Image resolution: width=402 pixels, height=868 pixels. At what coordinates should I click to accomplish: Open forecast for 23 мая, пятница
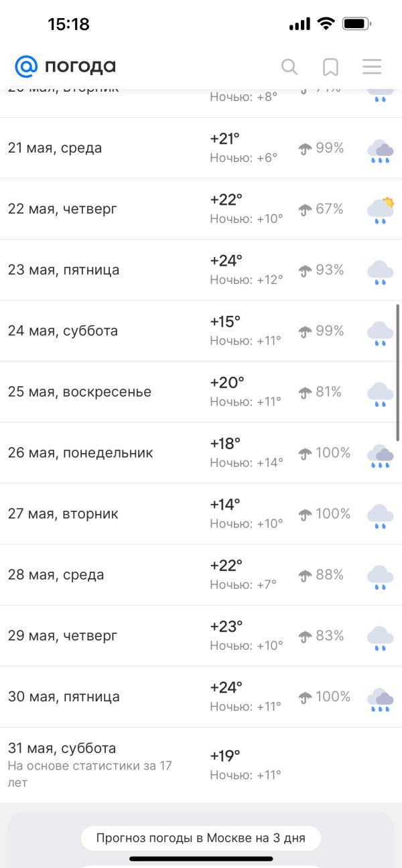click(64, 270)
